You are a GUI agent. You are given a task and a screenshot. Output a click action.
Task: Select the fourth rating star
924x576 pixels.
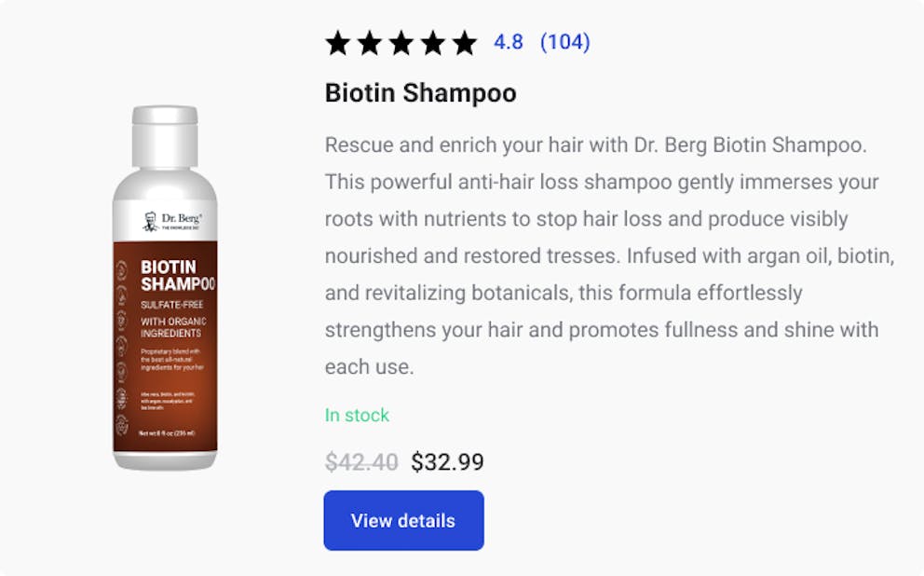(x=434, y=41)
